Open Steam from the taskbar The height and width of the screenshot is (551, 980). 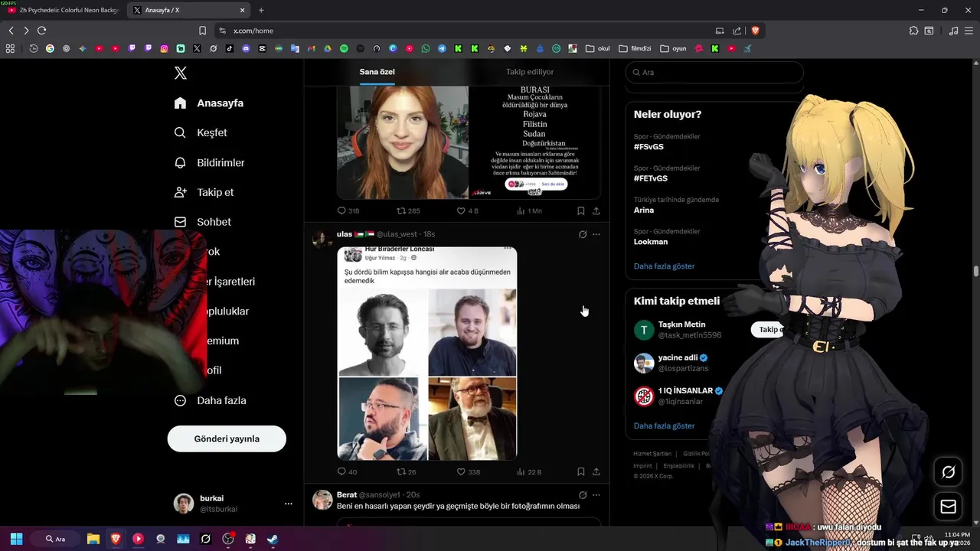pos(273,539)
